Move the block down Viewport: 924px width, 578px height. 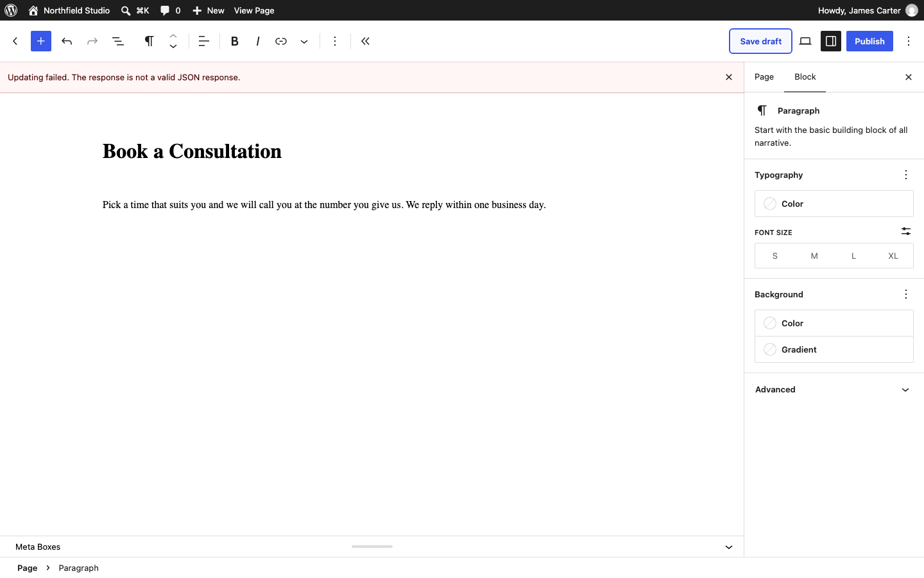click(x=173, y=47)
